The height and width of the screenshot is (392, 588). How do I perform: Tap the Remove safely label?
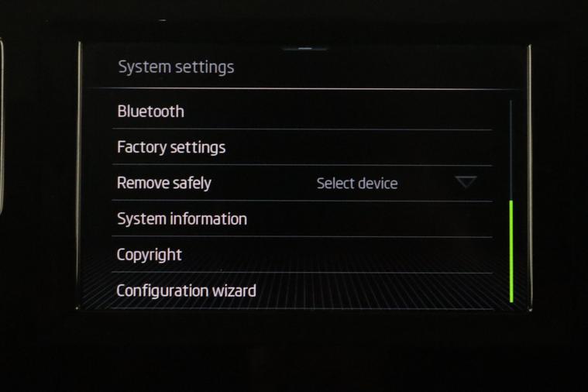point(164,183)
